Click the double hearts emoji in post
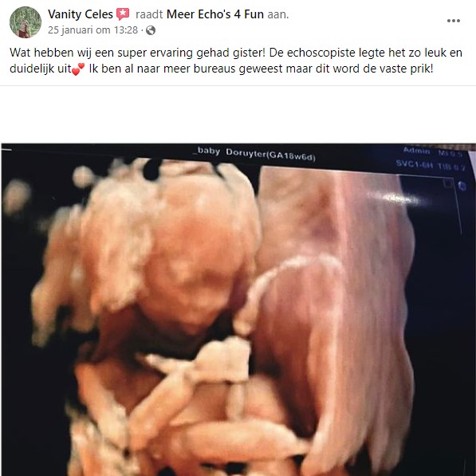The width and height of the screenshot is (476, 476). tap(78, 69)
